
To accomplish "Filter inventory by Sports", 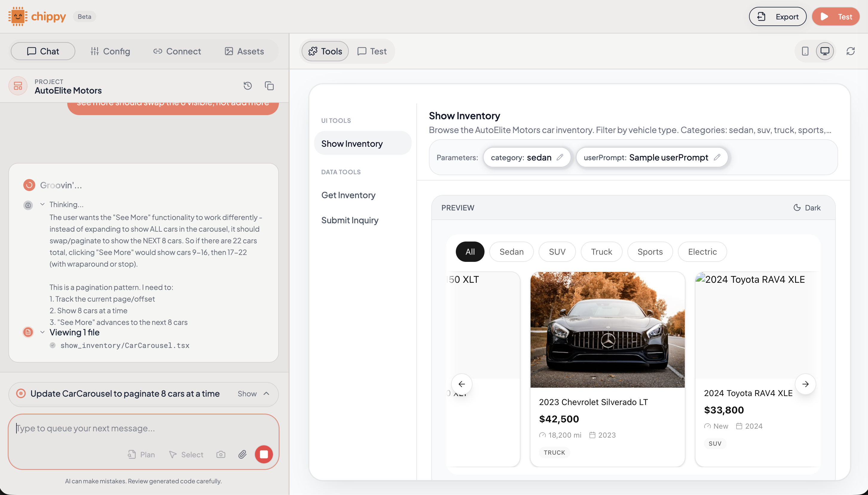I will 650,252.
